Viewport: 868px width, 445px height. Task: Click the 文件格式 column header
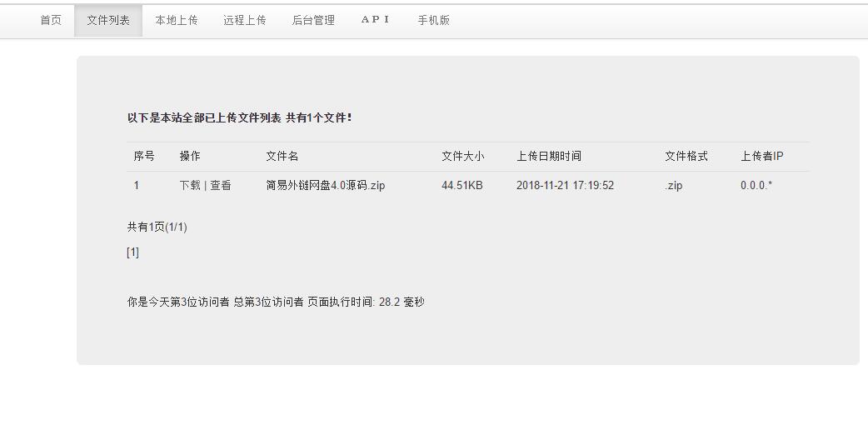pyautogui.click(x=686, y=156)
